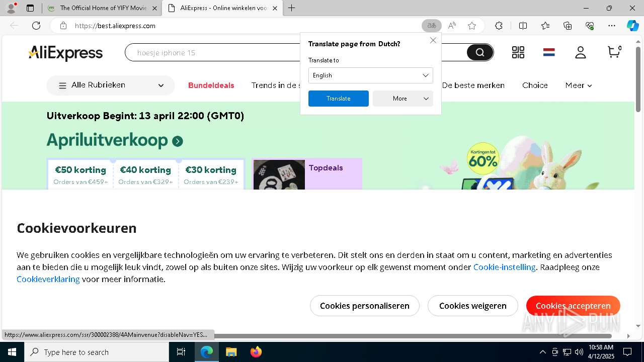Click the horizontal page scrollbar

click(413, 336)
